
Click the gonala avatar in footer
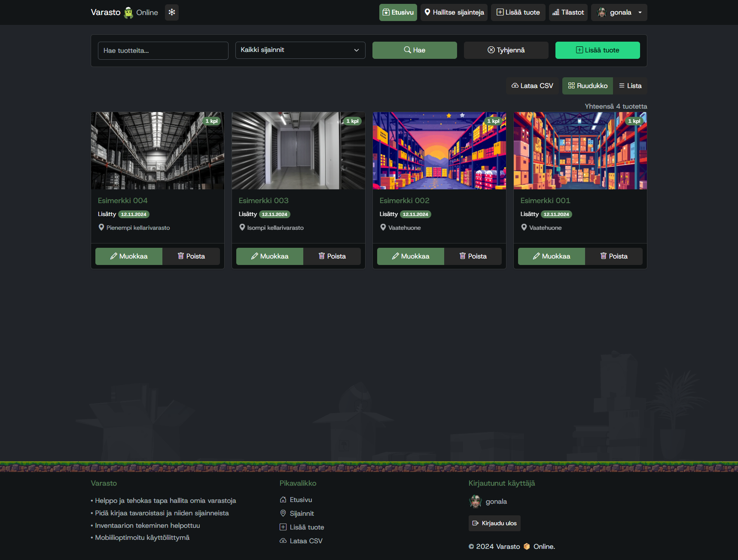[x=476, y=501]
